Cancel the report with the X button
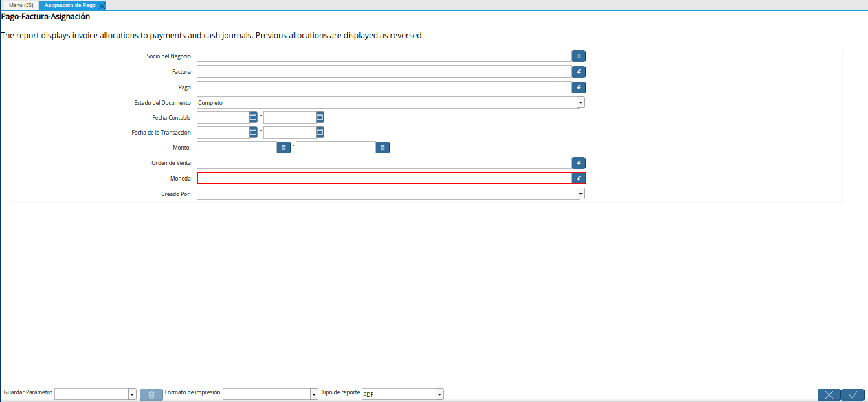This screenshot has height=402, width=868. click(x=829, y=395)
